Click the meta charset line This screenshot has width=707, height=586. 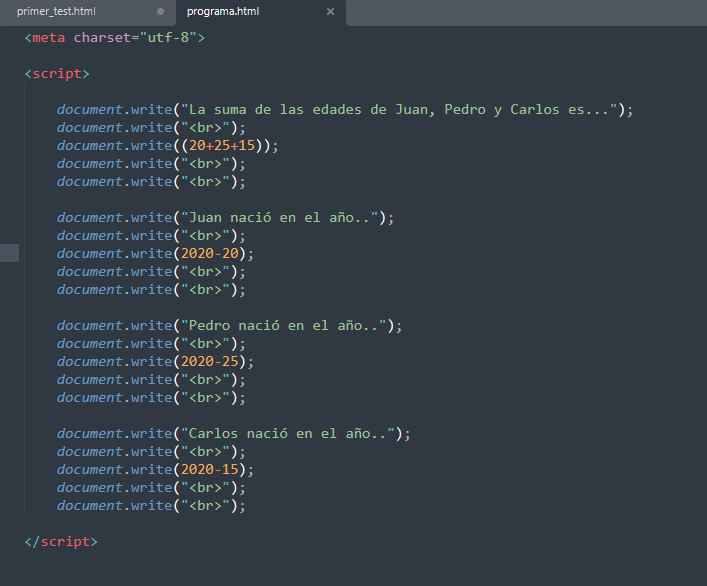tap(115, 37)
